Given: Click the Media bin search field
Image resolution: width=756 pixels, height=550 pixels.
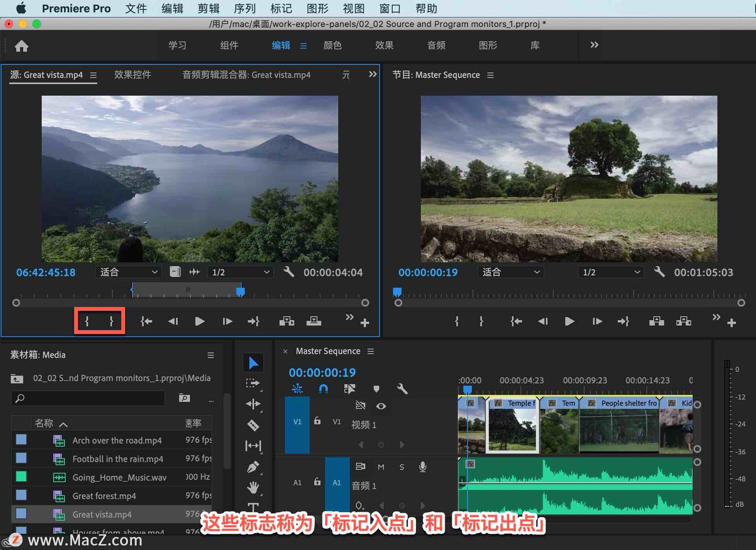Looking at the screenshot, I should click(89, 398).
